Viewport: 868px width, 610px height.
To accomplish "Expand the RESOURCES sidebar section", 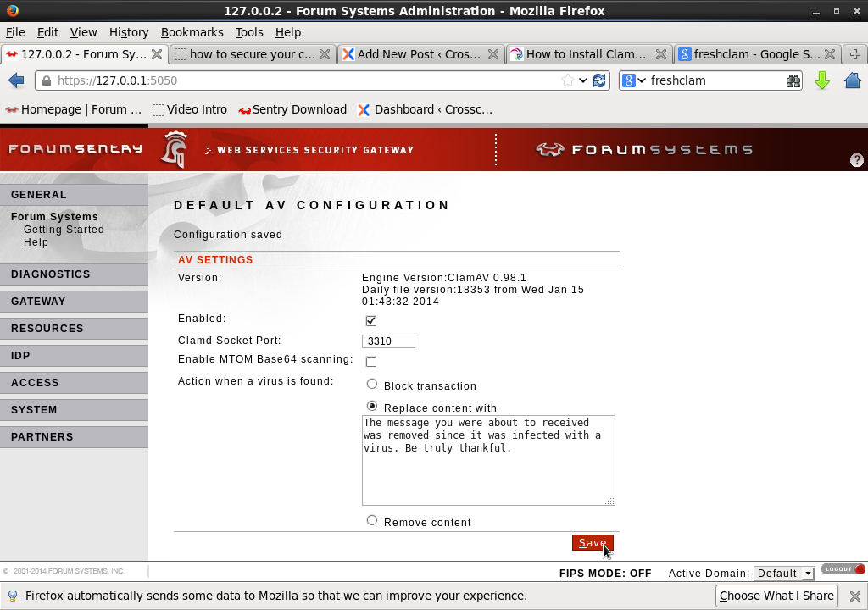I will coord(75,329).
